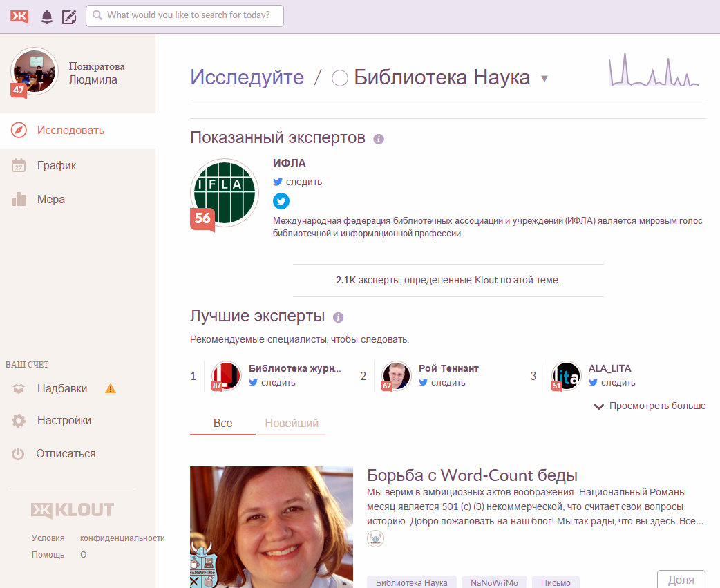The width and height of the screenshot is (720, 588).
Task: Open the конфиденциальности footer link
Action: (x=122, y=538)
